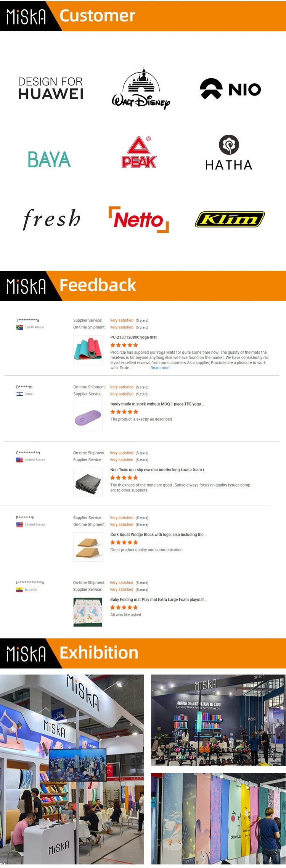
Task: Click the star rating under karate foam mat
Action: click(x=124, y=478)
